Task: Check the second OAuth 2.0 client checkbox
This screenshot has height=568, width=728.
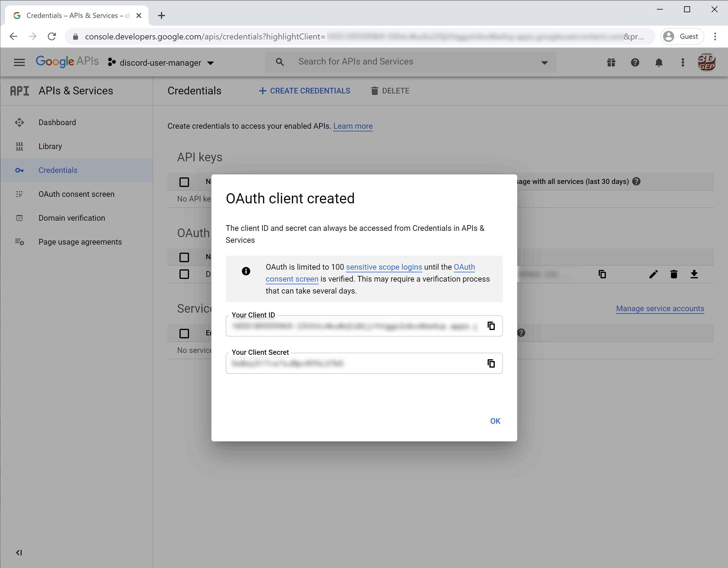Action: point(184,274)
